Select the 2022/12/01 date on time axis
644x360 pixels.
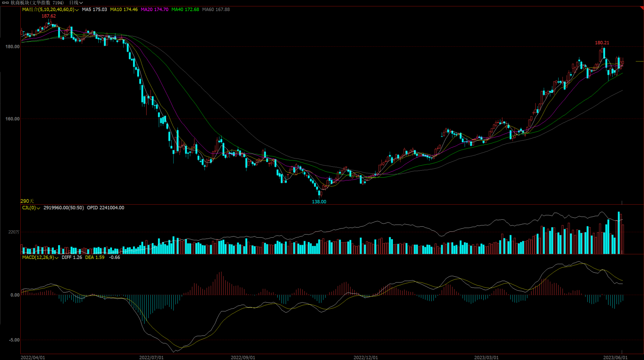[x=365, y=357]
